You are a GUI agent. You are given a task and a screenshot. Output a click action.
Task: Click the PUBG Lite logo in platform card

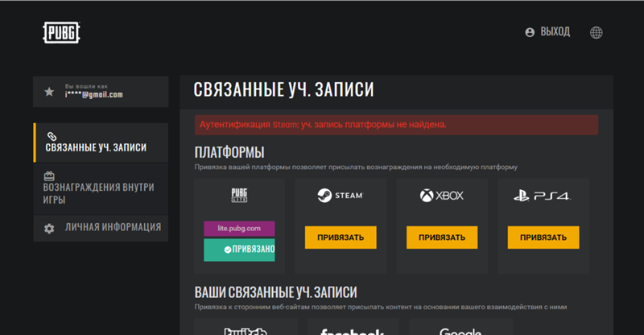click(x=239, y=195)
